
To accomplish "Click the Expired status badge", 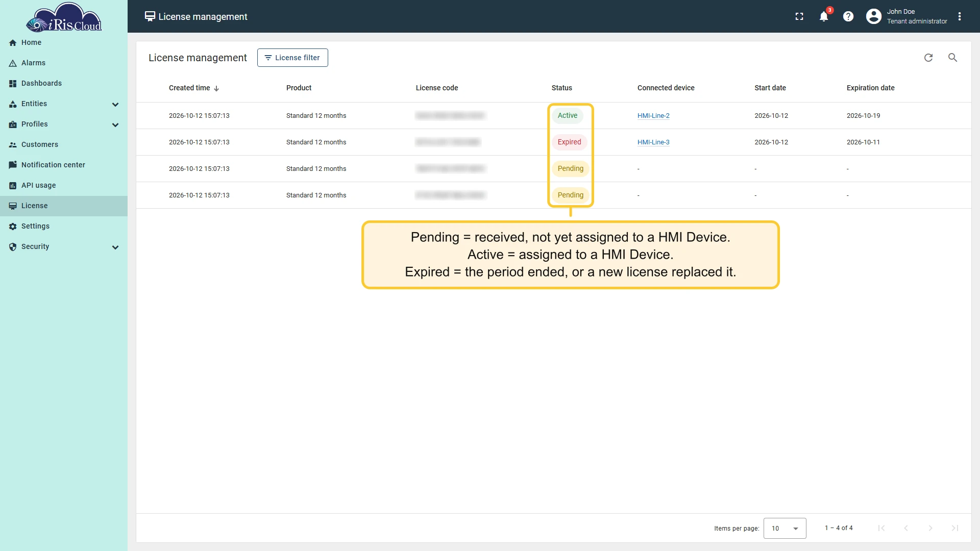I will (569, 142).
